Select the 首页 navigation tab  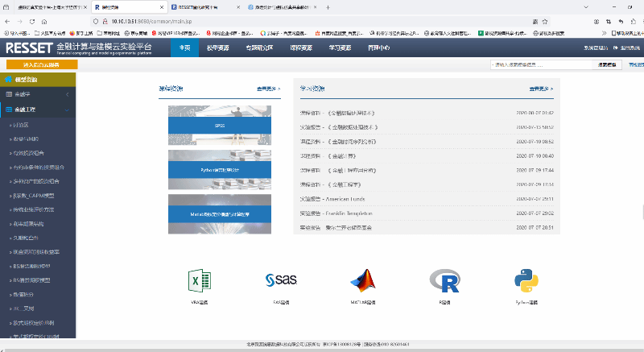(x=185, y=48)
